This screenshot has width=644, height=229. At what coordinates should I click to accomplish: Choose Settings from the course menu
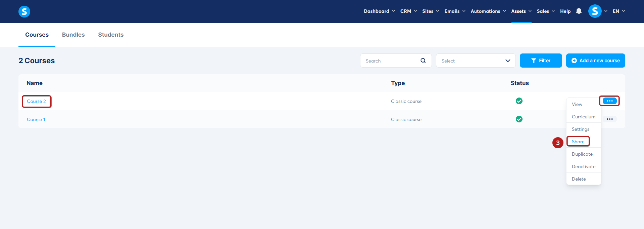click(x=584, y=129)
